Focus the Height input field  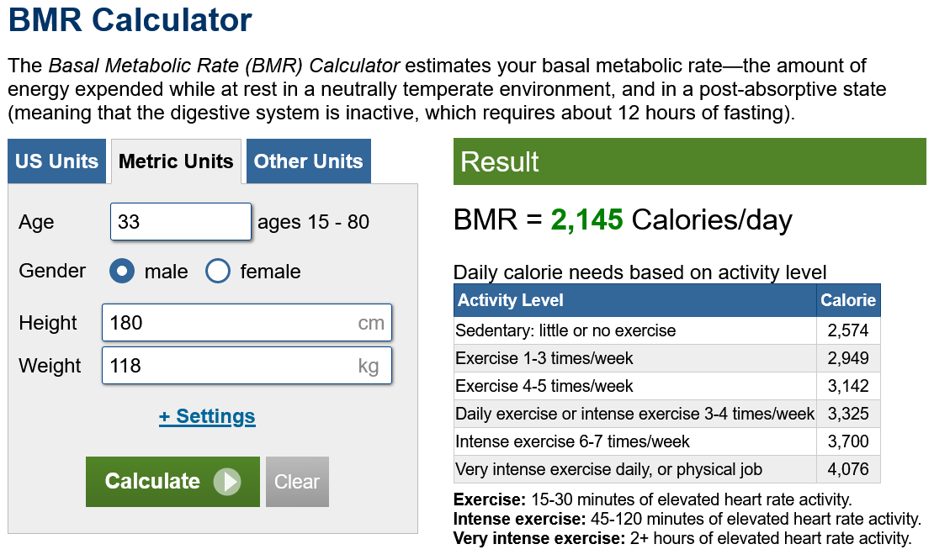coord(227,323)
